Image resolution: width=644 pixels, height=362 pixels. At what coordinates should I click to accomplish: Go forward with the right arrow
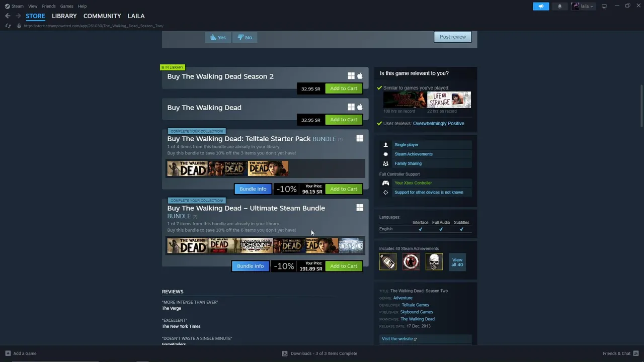(18, 16)
